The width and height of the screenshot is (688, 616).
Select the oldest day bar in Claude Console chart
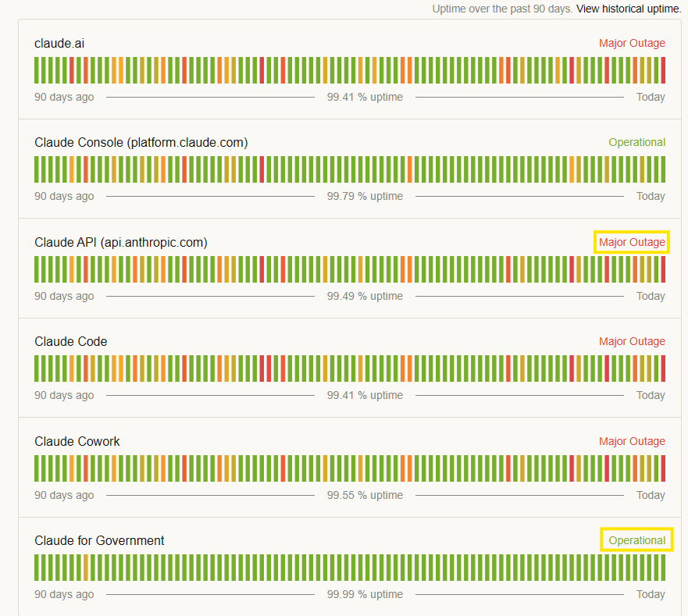37,169
